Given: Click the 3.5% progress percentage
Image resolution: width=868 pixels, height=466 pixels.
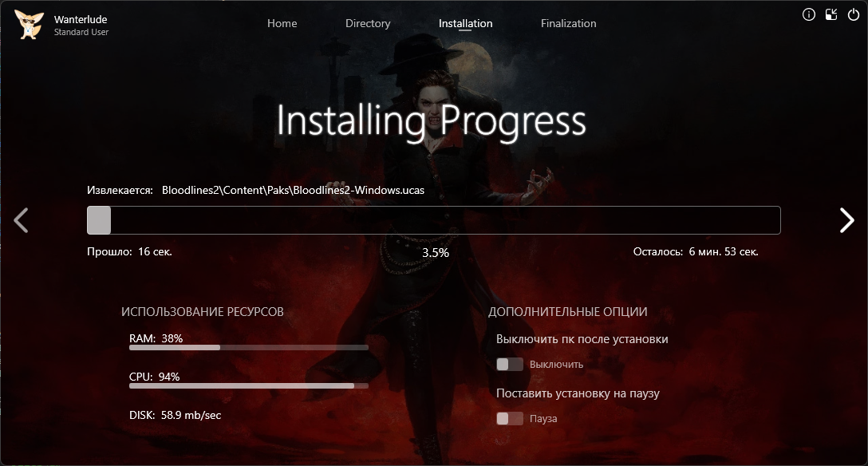Looking at the screenshot, I should point(435,253).
